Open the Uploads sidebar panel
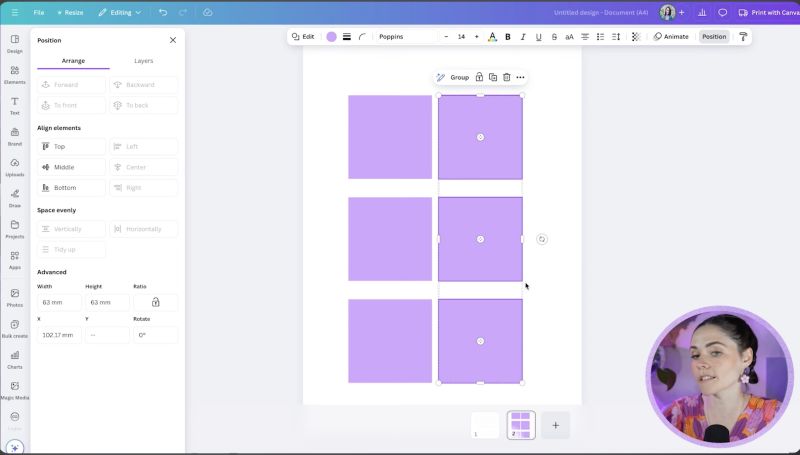This screenshot has width=800, height=455. tap(15, 167)
